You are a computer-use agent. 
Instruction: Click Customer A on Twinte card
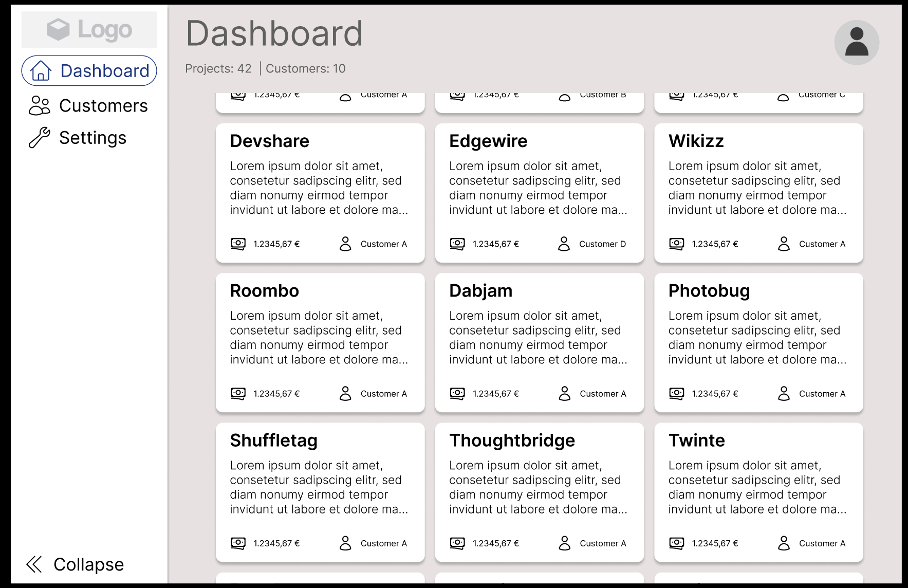pos(822,543)
